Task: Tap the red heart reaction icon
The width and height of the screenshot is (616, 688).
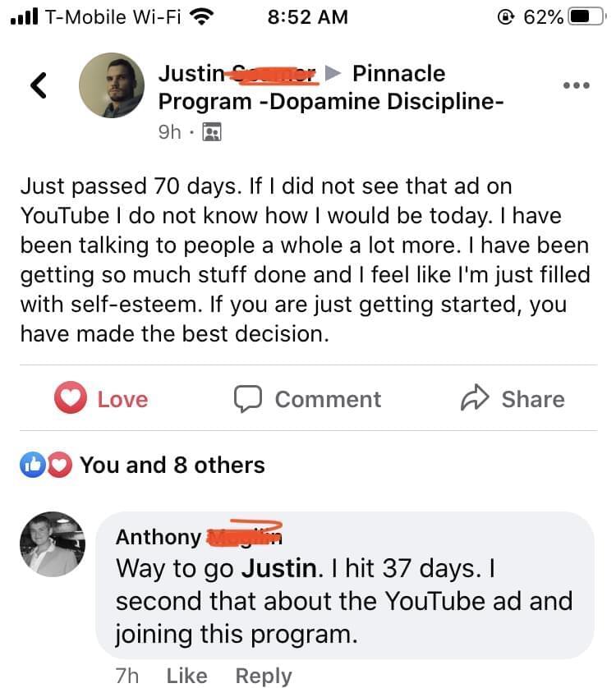Action: [57, 465]
